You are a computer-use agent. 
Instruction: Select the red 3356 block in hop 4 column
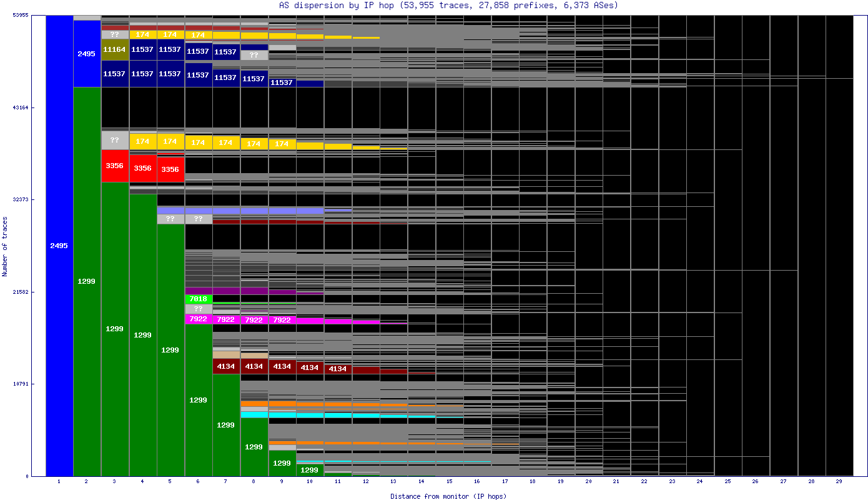click(143, 169)
